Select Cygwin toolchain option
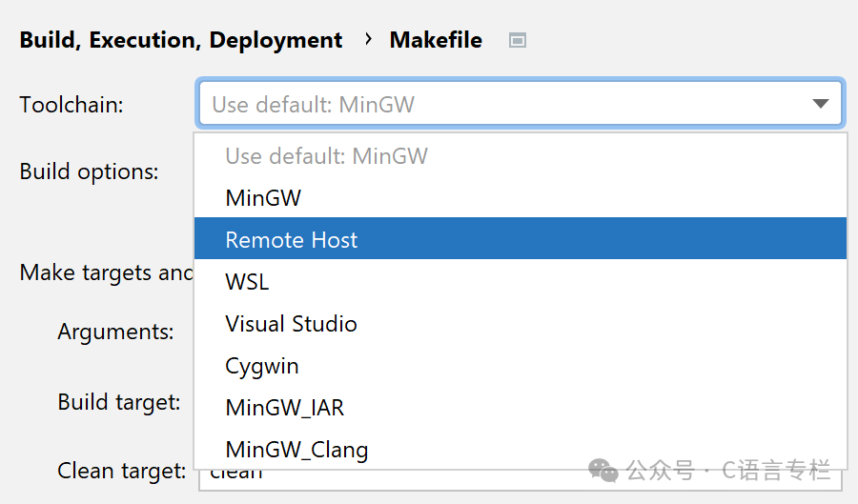858x504 pixels. point(521,366)
